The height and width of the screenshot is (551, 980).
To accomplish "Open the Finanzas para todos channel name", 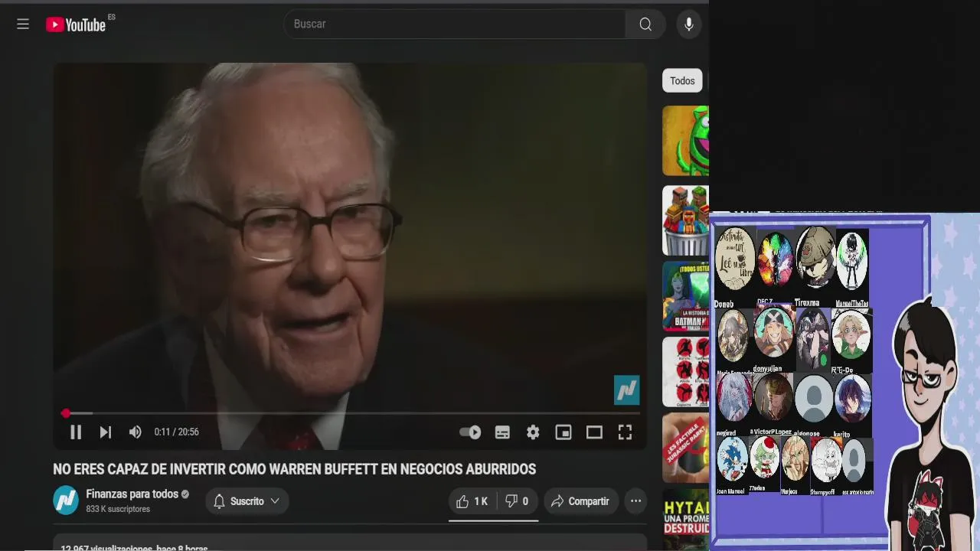I will point(132,494).
